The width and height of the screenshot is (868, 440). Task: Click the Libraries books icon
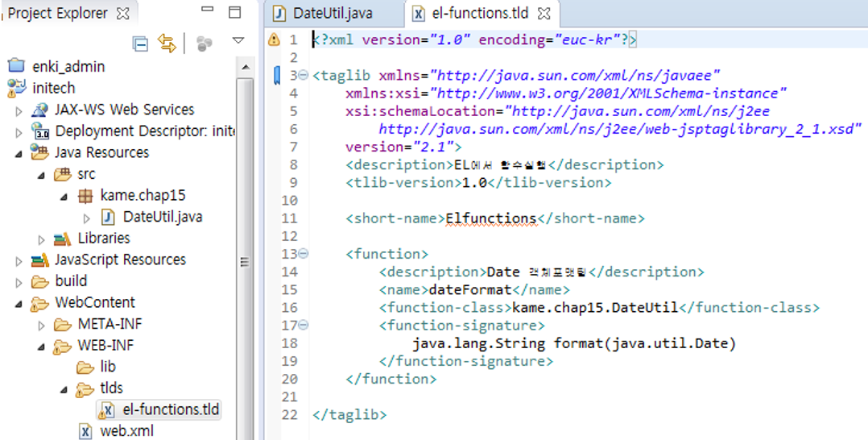[x=63, y=239]
